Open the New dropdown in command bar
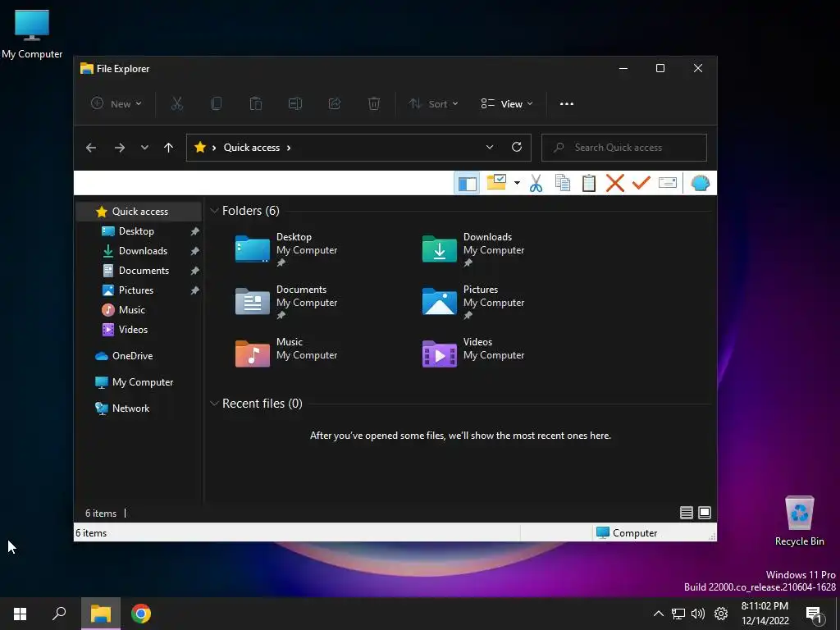 (x=116, y=104)
